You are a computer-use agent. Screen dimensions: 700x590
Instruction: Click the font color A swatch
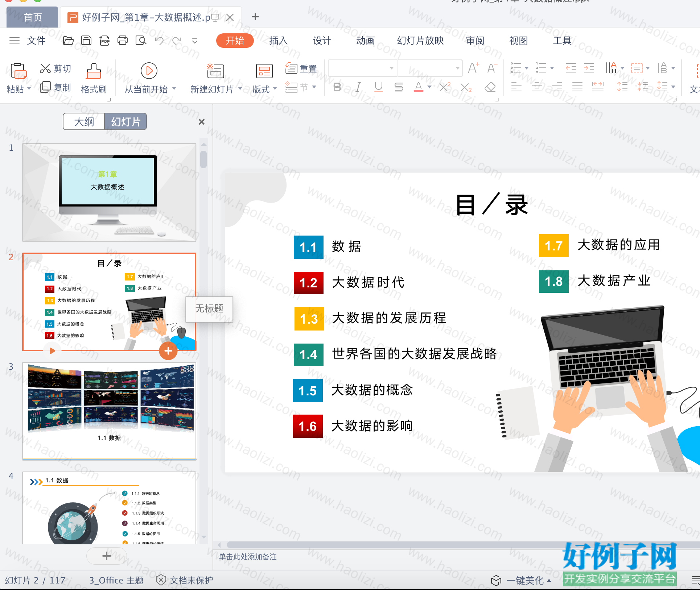pos(419,87)
